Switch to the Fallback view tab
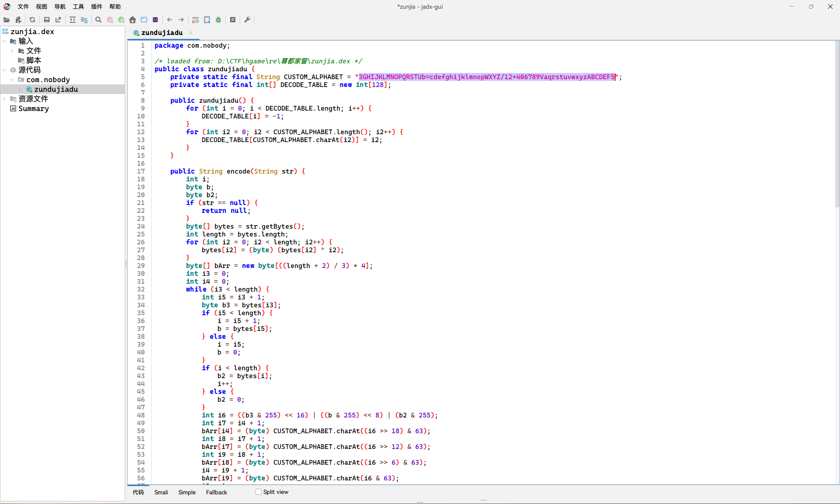Viewport: 840px width, 504px height. pyautogui.click(x=217, y=492)
